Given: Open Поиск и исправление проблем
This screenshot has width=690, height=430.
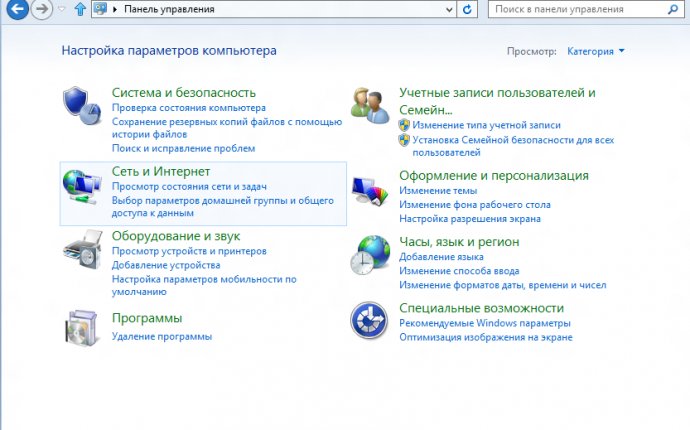Looking at the screenshot, I should click(184, 148).
